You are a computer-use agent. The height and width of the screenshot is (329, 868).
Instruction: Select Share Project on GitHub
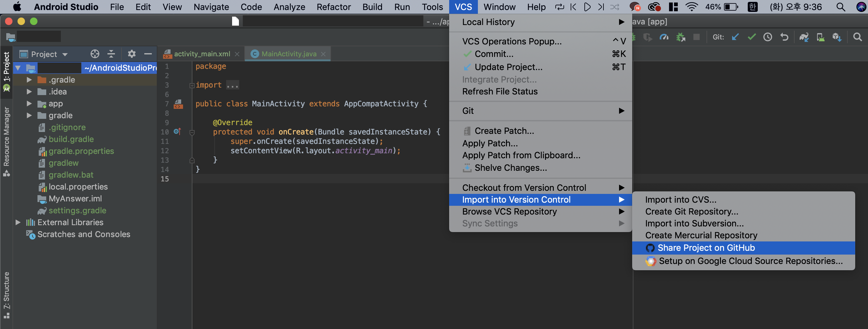(743, 248)
